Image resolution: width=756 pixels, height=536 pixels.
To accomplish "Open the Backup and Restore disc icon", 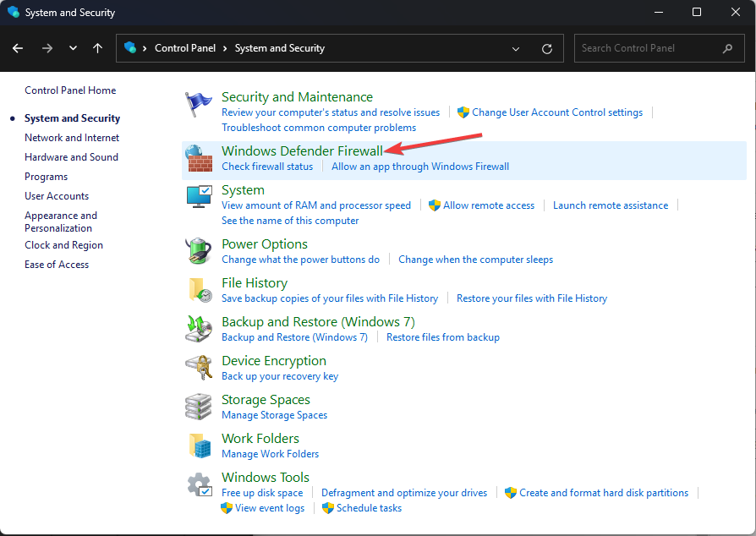I will (199, 329).
